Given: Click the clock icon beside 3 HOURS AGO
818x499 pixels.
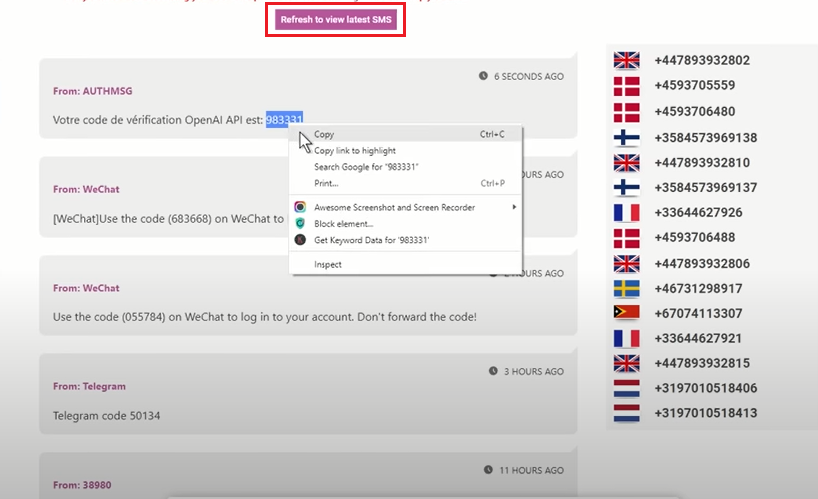Looking at the screenshot, I should [x=493, y=371].
